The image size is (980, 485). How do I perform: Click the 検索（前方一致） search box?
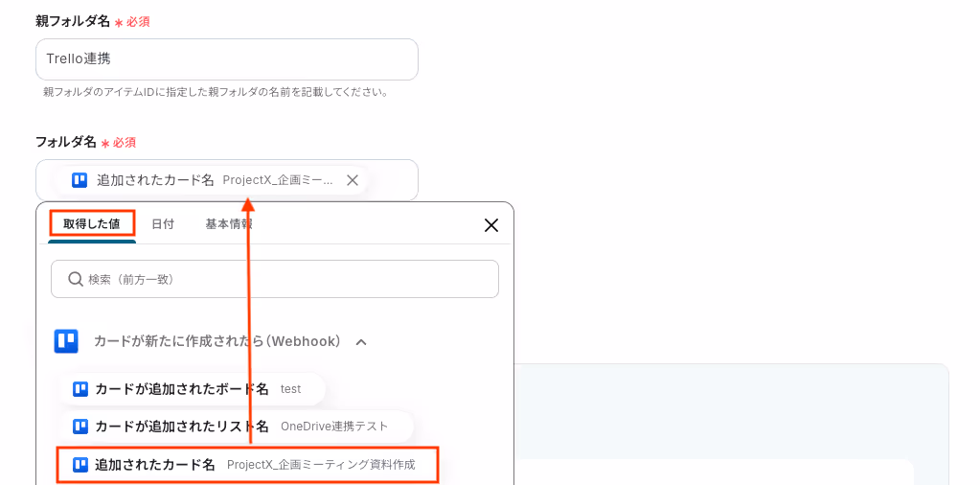275,279
